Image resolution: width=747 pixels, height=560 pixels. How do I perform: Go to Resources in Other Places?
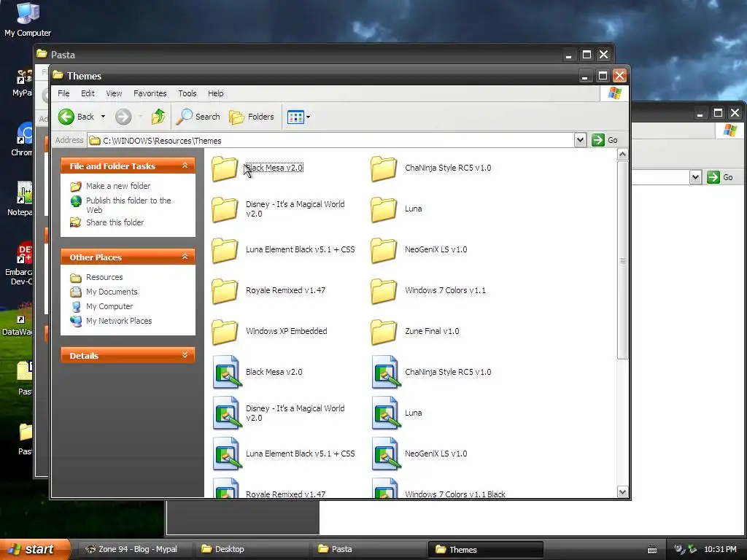(x=104, y=277)
